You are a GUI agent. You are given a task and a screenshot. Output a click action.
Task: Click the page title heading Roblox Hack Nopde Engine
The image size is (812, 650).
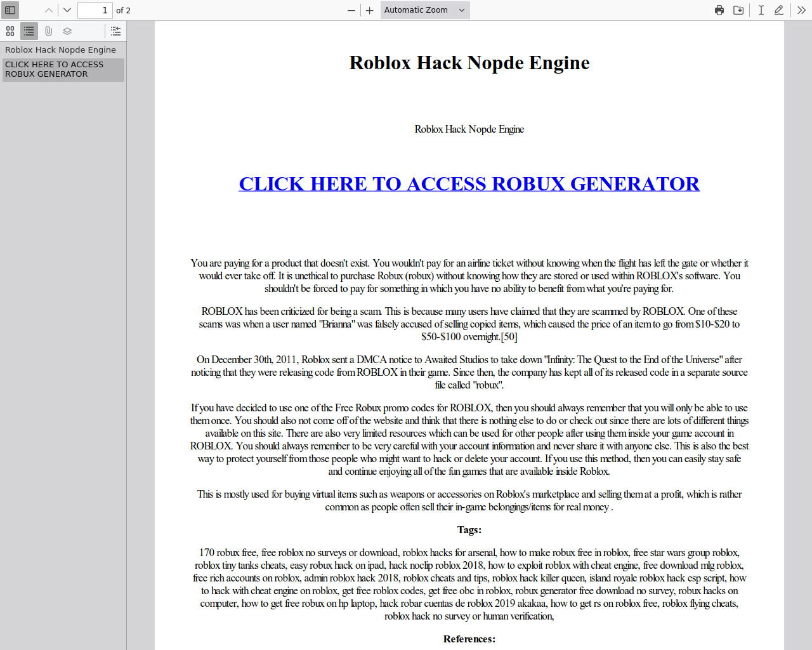point(469,63)
